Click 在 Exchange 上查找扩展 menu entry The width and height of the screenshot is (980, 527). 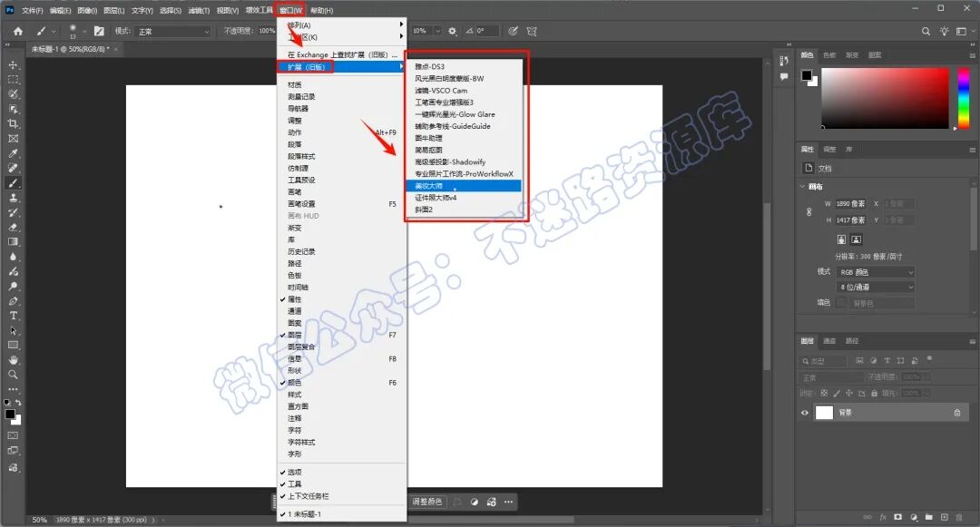pyautogui.click(x=342, y=54)
